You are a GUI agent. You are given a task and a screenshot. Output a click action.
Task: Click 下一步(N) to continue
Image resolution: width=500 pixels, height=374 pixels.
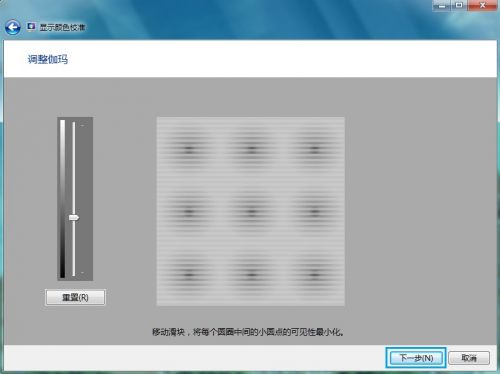click(x=416, y=358)
